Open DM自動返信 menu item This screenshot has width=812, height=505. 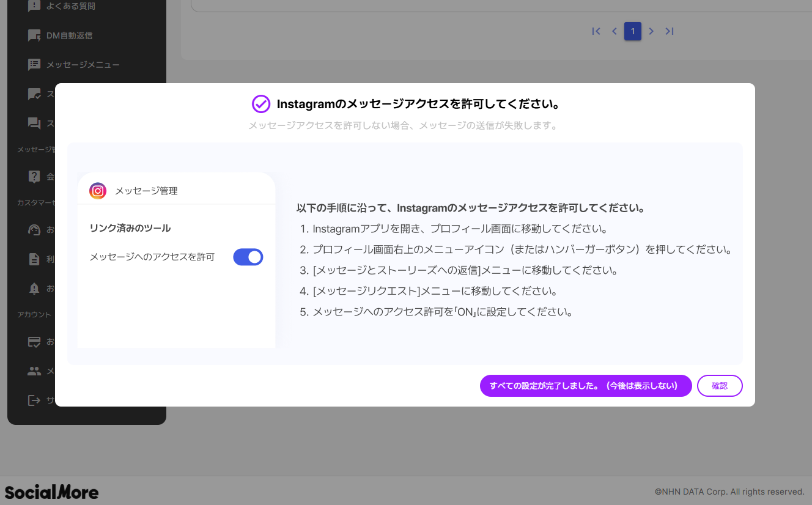click(70, 35)
